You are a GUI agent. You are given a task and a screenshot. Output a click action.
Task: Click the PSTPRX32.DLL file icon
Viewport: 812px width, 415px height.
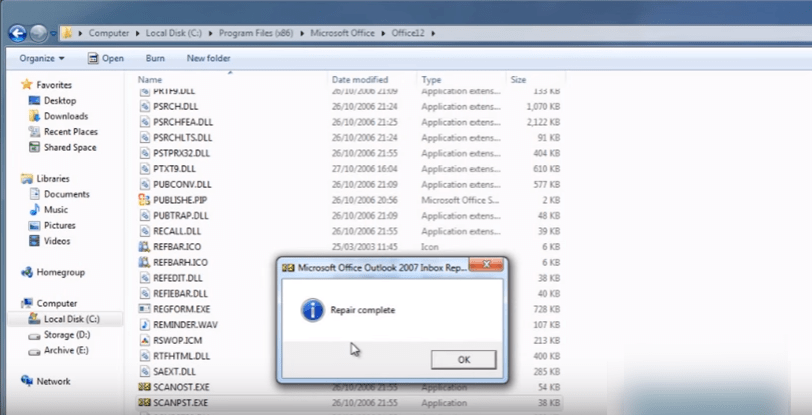(145, 153)
